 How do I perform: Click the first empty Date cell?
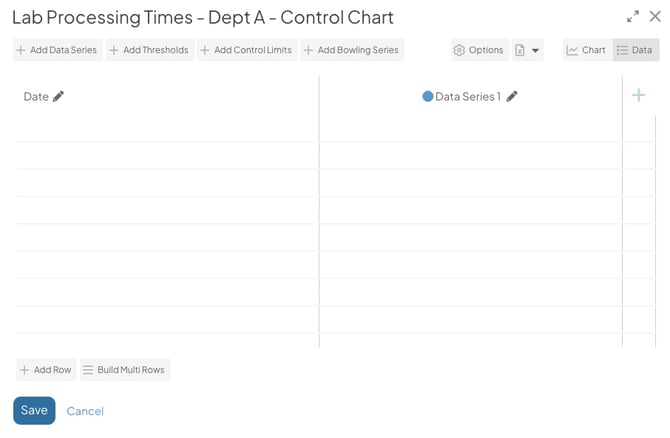point(167,128)
